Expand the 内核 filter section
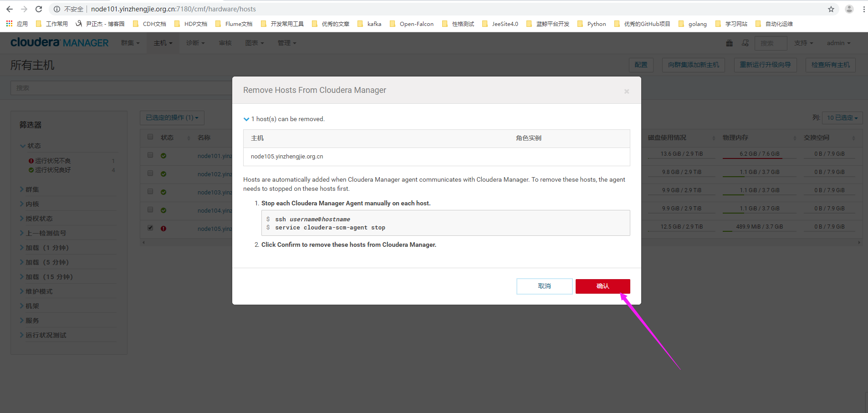 (x=29, y=204)
